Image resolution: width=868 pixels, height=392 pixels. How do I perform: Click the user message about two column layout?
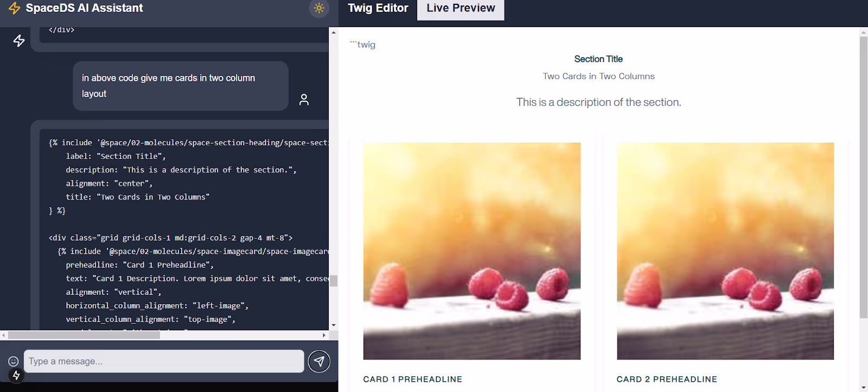[181, 86]
